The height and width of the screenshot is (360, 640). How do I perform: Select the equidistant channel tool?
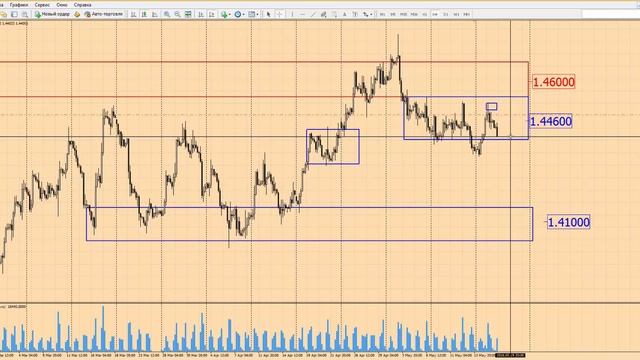tap(324, 14)
